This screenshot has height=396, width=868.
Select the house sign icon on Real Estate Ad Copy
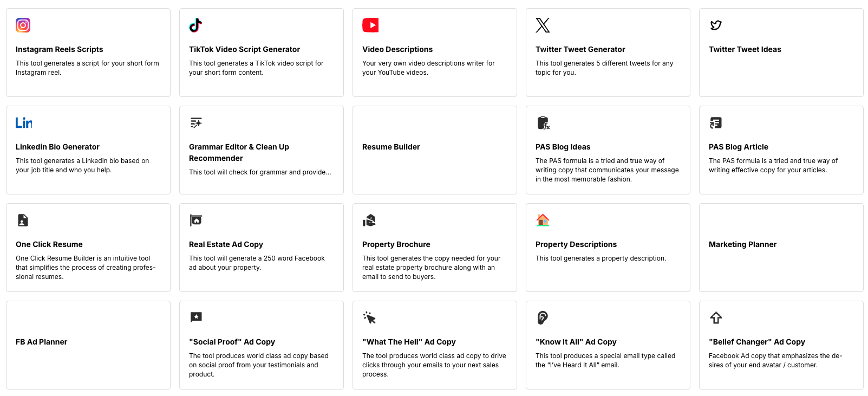[195, 220]
